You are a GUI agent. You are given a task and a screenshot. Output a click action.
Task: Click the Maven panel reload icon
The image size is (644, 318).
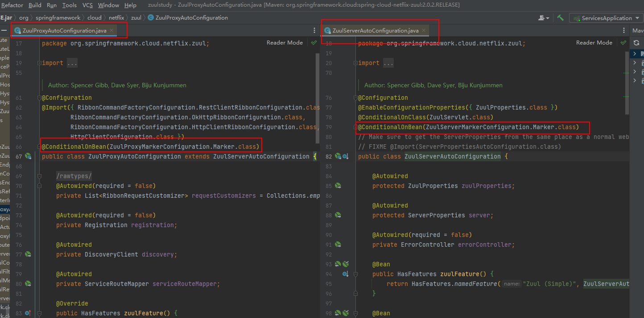coord(636,43)
